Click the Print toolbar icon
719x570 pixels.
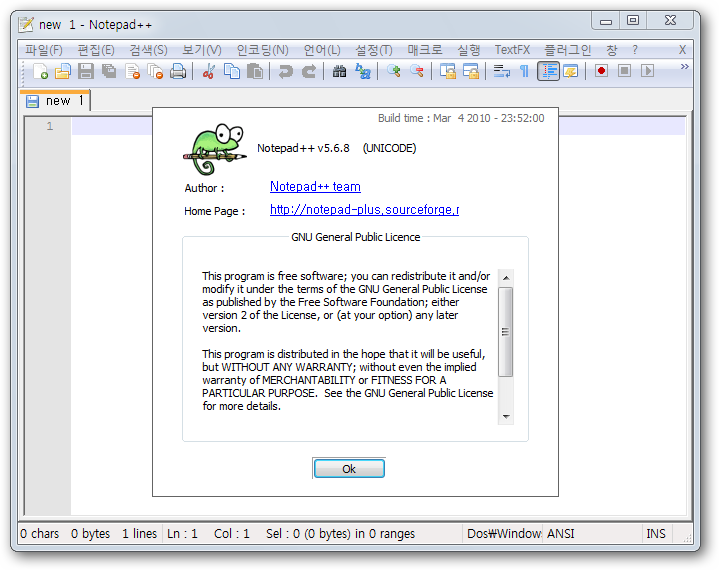pos(178,72)
